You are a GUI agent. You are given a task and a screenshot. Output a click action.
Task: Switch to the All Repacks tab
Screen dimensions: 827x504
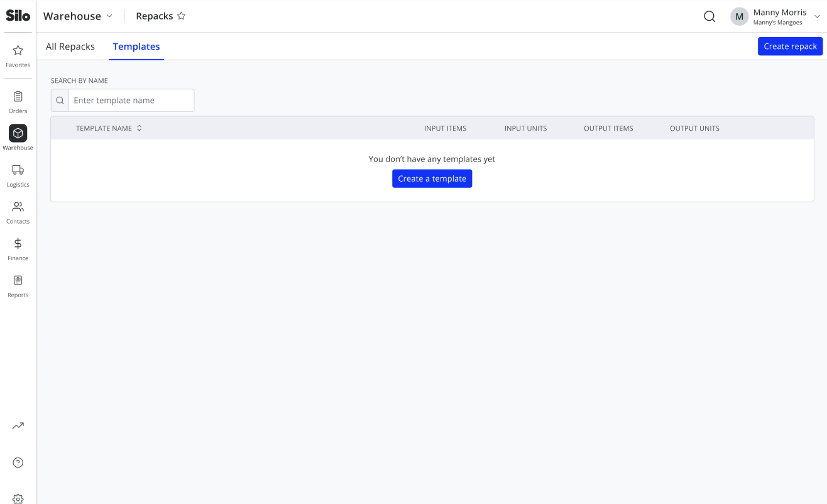pyautogui.click(x=70, y=47)
